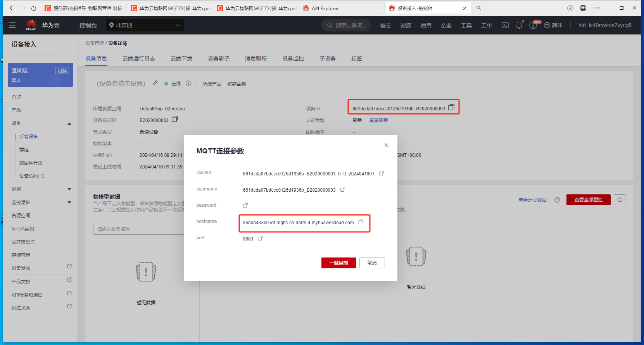Click the 取消 button
The width and height of the screenshot is (644, 345).
click(x=372, y=263)
